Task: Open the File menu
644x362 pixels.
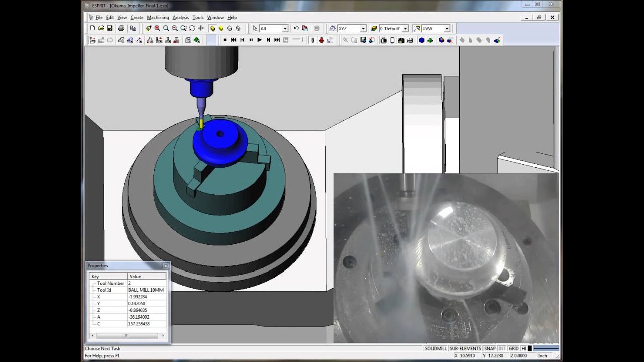Action: pos(99,17)
